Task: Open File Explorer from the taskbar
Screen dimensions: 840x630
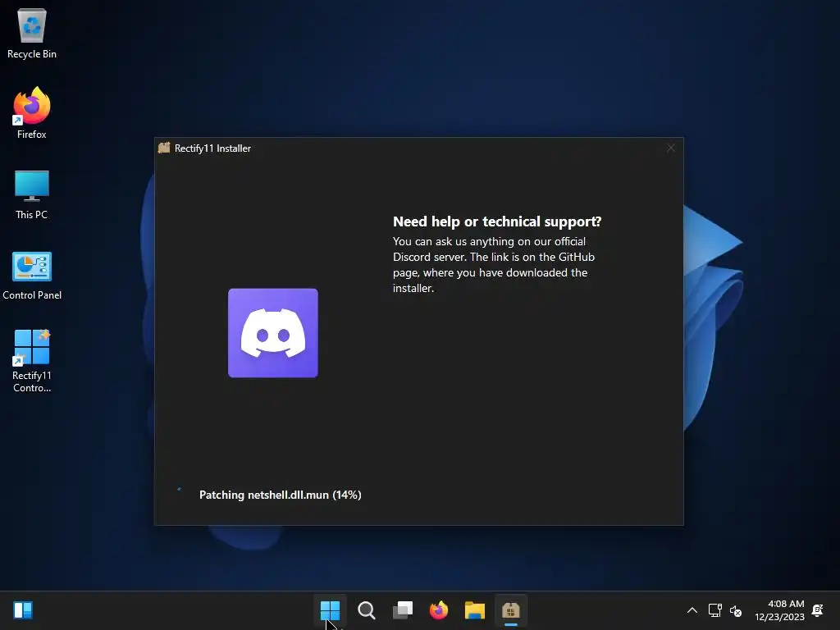Action: (475, 610)
